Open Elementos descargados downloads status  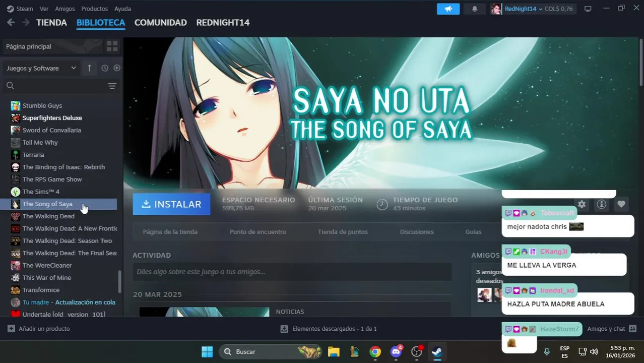pyautogui.click(x=328, y=329)
